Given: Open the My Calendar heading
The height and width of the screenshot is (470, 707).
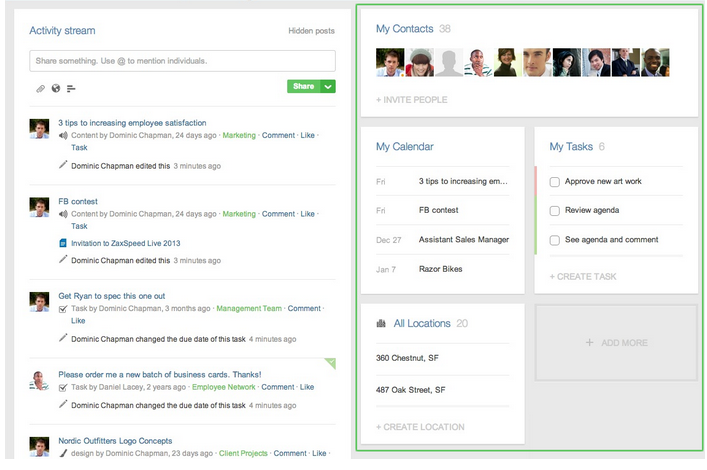Looking at the screenshot, I should pyautogui.click(x=404, y=147).
